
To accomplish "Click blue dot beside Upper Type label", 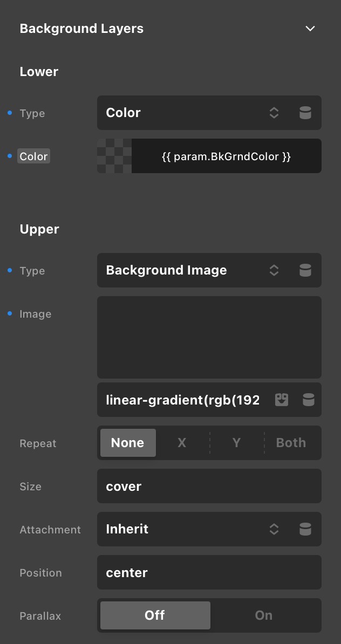I will pyautogui.click(x=10, y=270).
